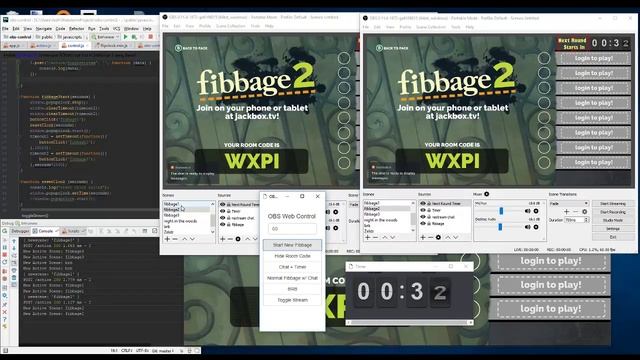Screen dimensions: 640x360
Task: Move scene up in the right OBS window
Action: (385, 237)
